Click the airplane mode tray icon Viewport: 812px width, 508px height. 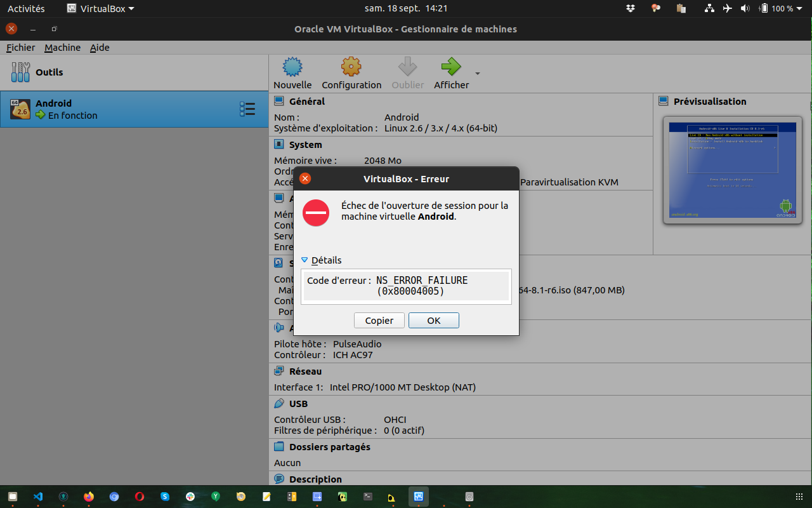727,8
